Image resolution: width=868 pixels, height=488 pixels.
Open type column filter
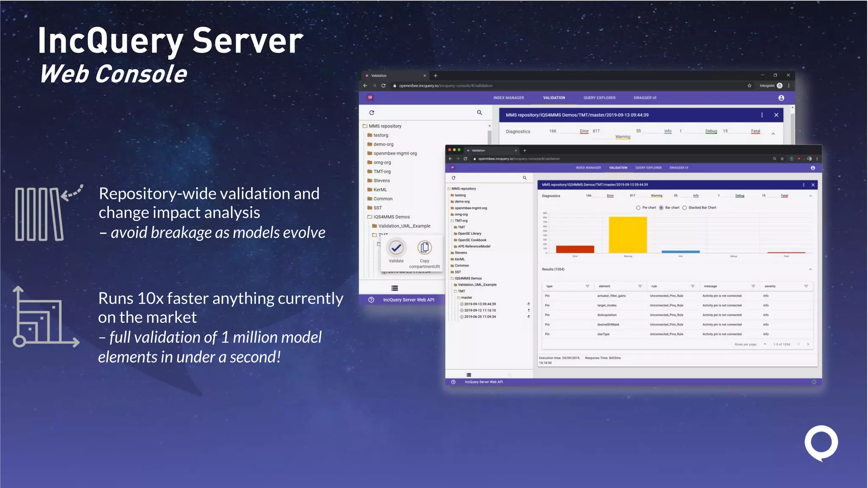pos(587,286)
